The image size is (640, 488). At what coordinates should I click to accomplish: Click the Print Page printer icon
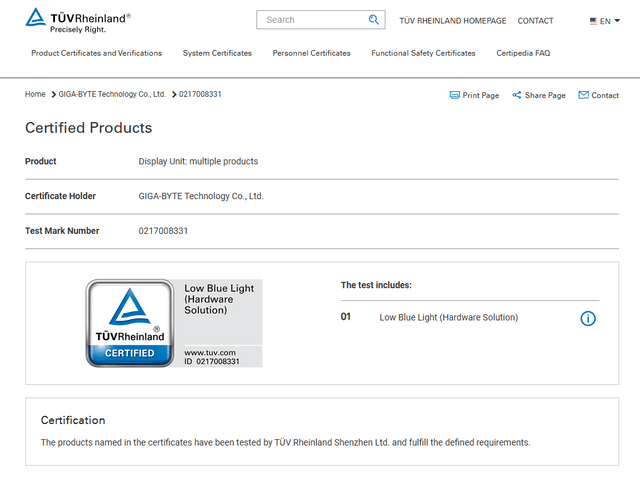point(454,95)
